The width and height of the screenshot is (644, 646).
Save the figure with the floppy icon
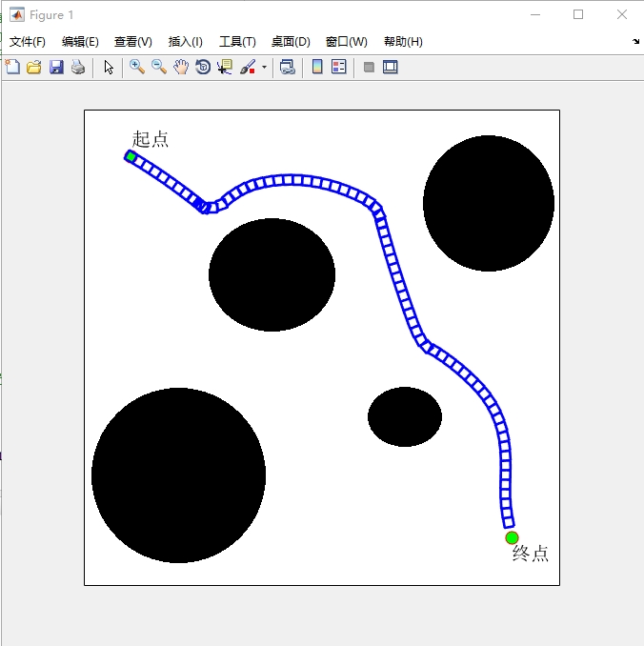[x=56, y=67]
